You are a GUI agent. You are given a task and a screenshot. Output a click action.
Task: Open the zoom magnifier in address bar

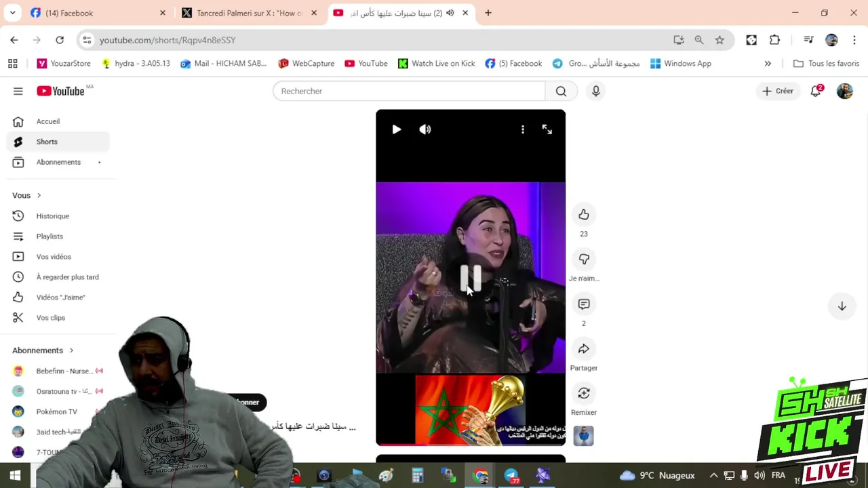699,40
